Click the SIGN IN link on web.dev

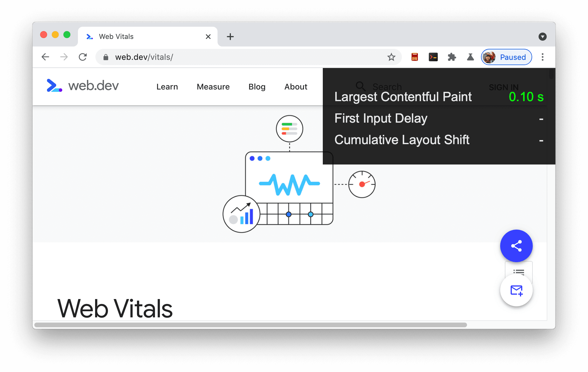(504, 87)
